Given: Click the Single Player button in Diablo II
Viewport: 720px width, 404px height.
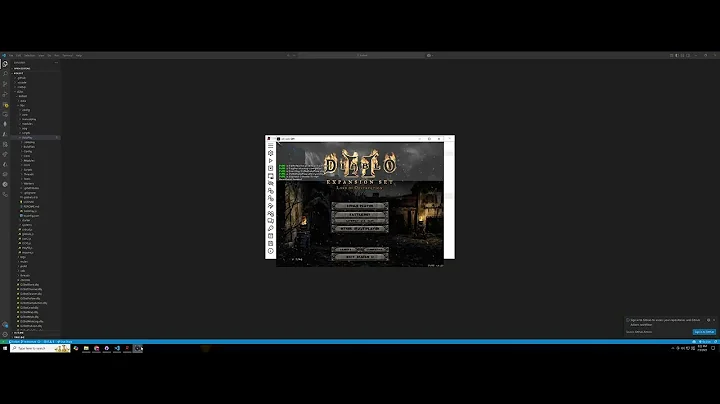Looking at the screenshot, I should point(360,206).
